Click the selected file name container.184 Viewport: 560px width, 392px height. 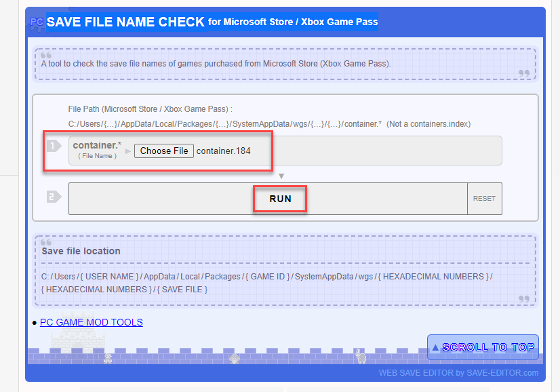(223, 151)
